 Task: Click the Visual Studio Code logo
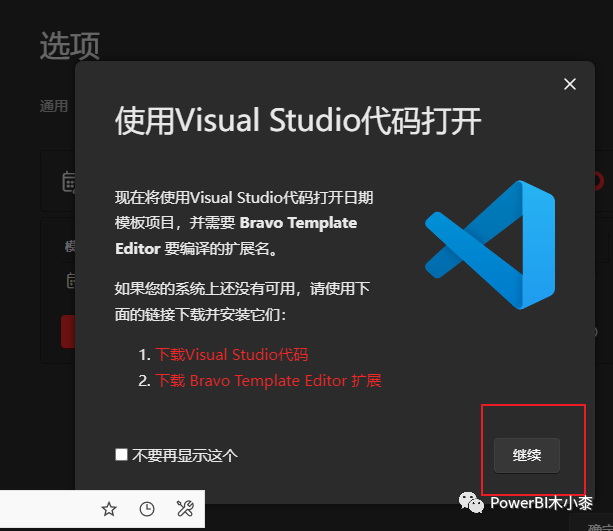[x=490, y=245]
